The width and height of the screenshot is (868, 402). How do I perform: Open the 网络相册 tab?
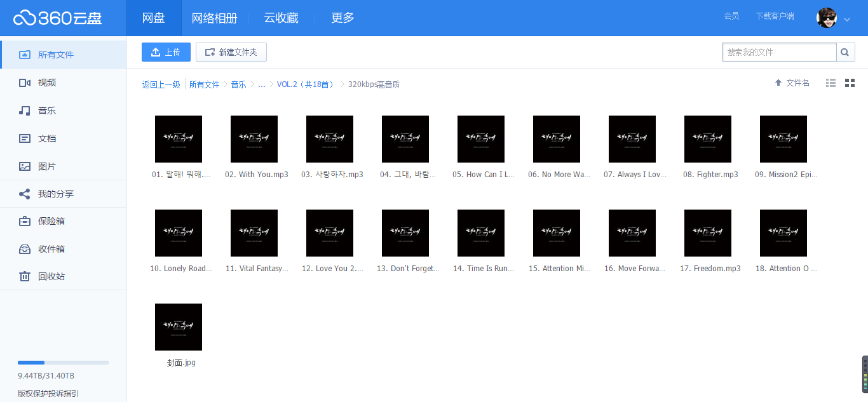click(215, 18)
